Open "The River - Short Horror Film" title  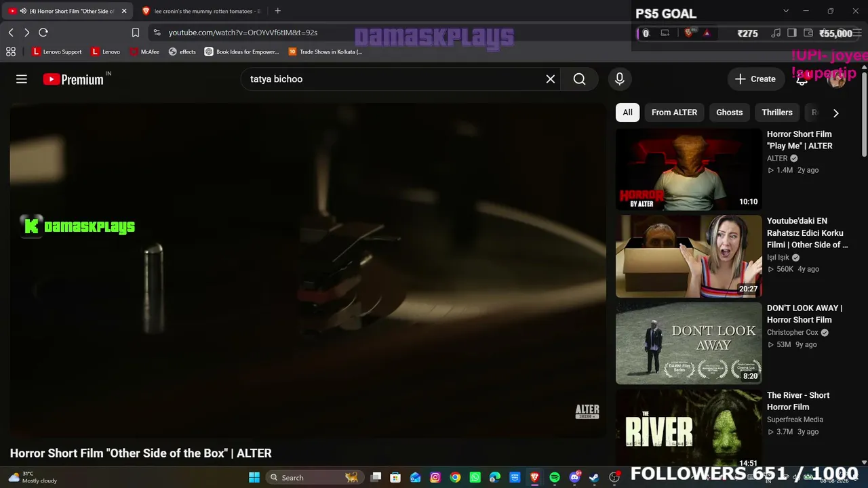(798, 401)
